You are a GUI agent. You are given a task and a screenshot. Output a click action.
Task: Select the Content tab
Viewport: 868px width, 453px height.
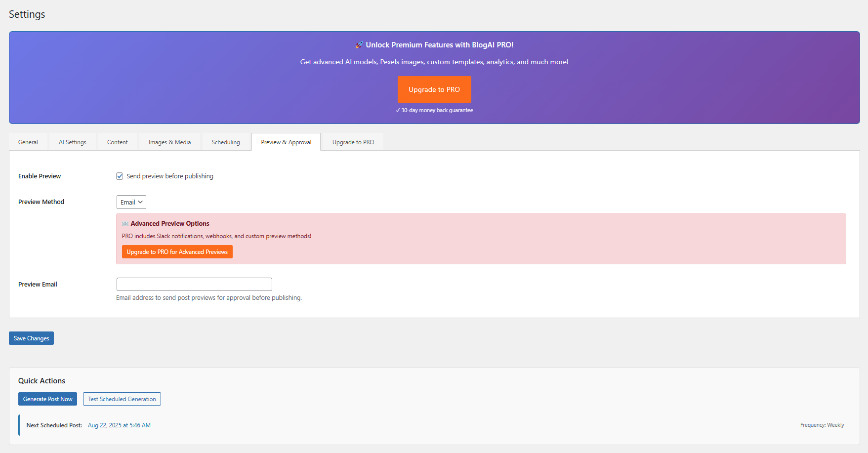117,142
